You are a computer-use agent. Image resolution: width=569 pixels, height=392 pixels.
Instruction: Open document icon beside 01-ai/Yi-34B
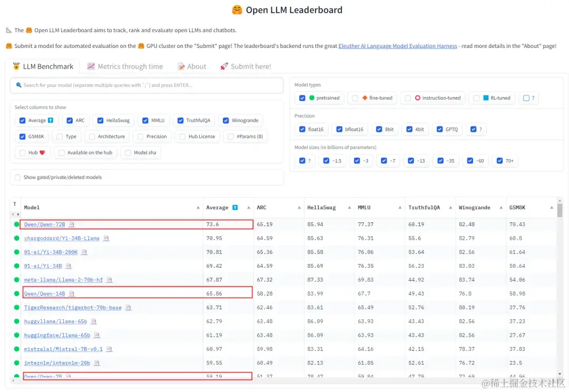point(68,266)
